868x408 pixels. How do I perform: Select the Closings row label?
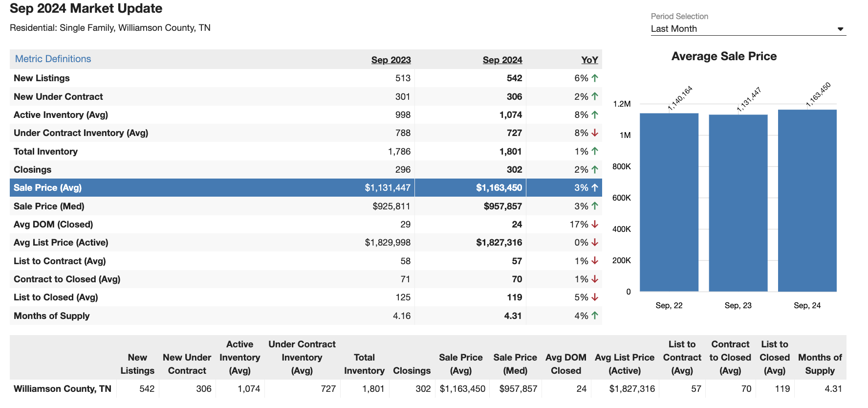32,170
